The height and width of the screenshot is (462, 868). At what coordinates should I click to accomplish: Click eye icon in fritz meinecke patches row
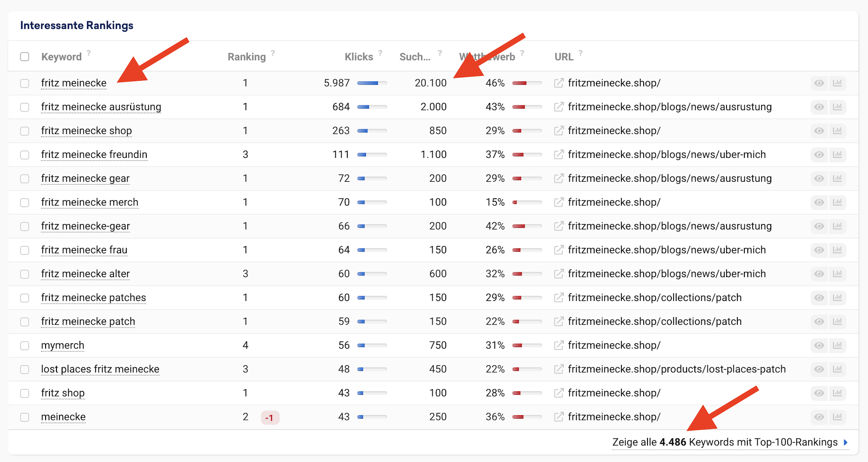819,298
